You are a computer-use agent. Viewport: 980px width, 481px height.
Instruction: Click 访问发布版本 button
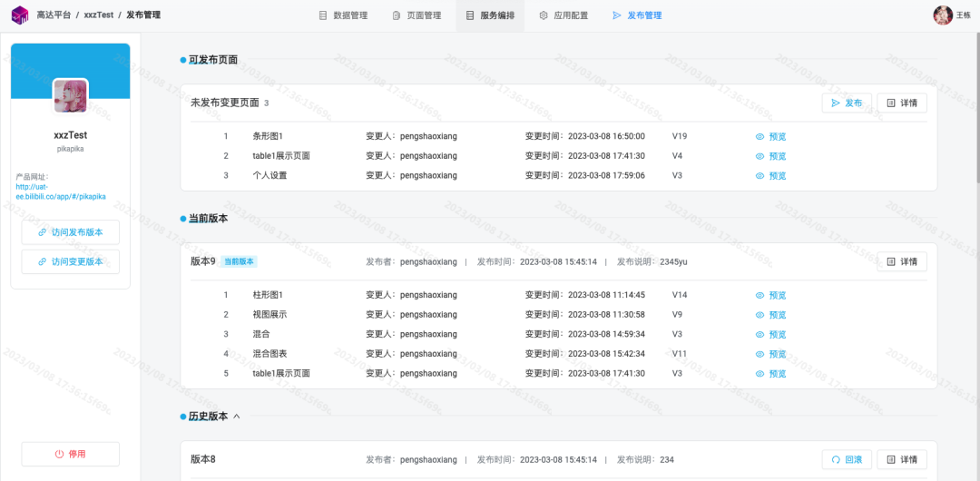(71, 232)
